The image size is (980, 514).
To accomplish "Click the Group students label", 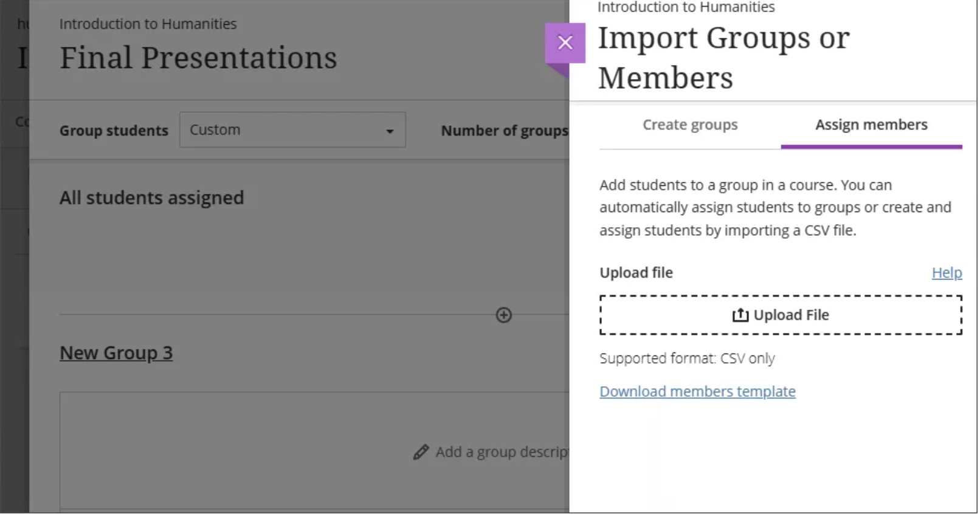I will pyautogui.click(x=114, y=131).
